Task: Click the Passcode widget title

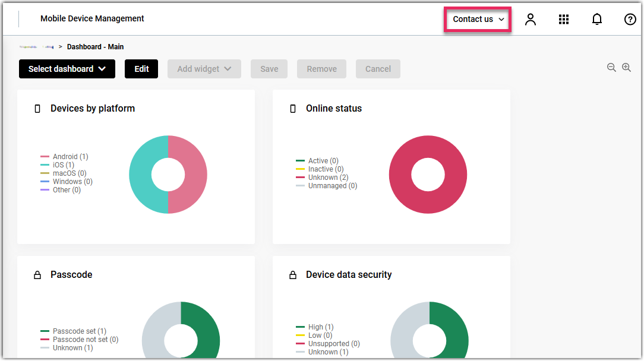Action: 71,275
